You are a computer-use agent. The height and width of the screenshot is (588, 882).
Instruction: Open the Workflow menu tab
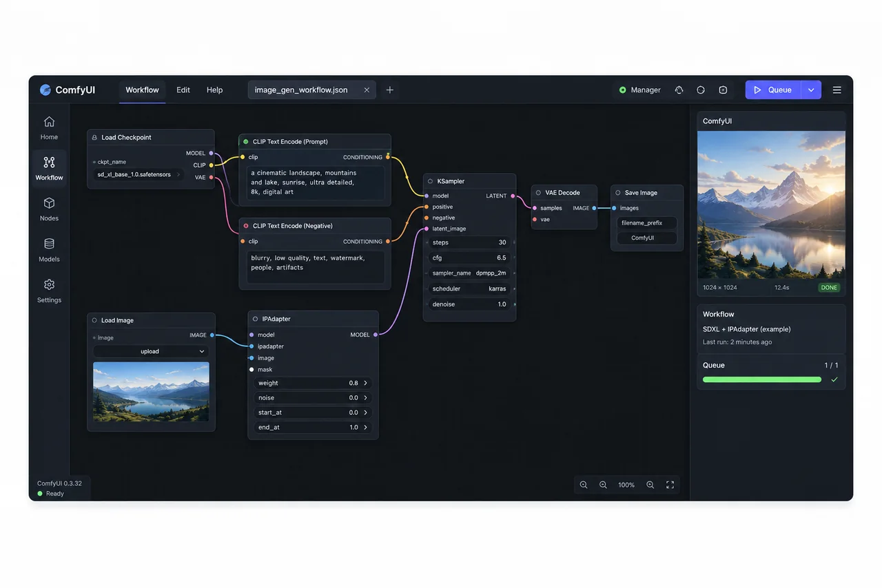142,90
